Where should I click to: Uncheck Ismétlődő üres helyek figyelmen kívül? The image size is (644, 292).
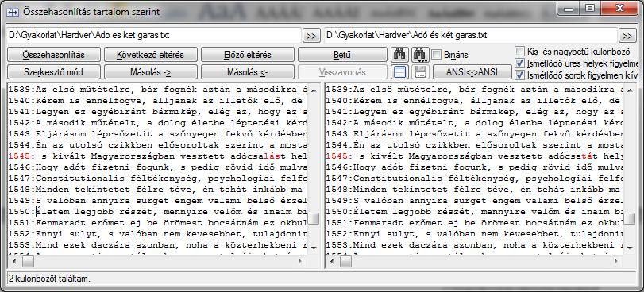pyautogui.click(x=520, y=63)
